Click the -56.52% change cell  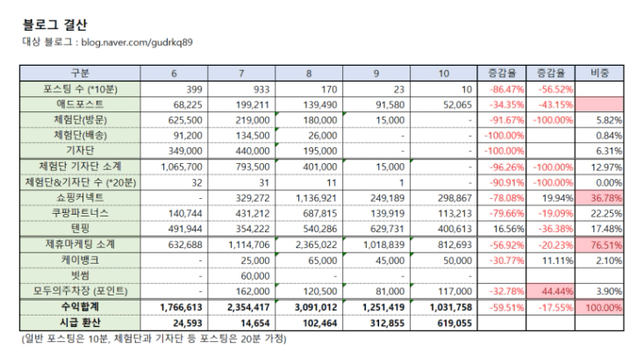tap(551, 89)
